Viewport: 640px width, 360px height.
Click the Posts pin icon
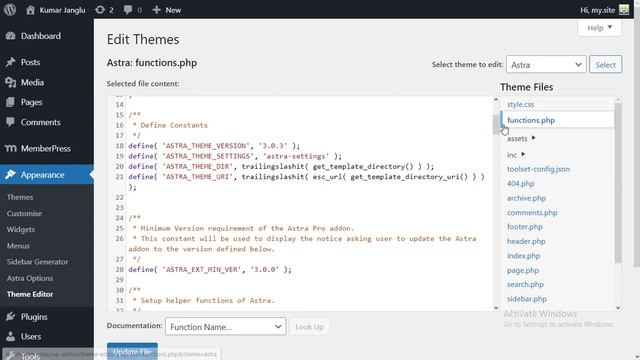click(x=11, y=62)
